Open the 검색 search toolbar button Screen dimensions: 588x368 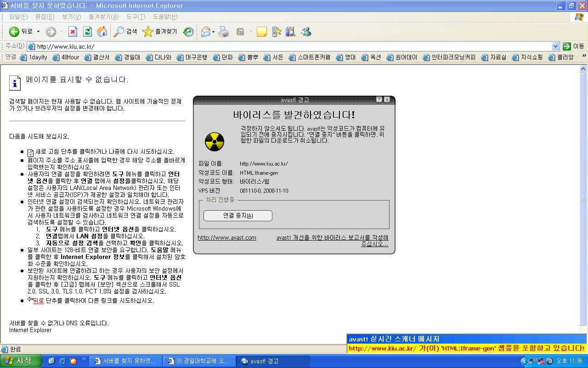(x=126, y=32)
